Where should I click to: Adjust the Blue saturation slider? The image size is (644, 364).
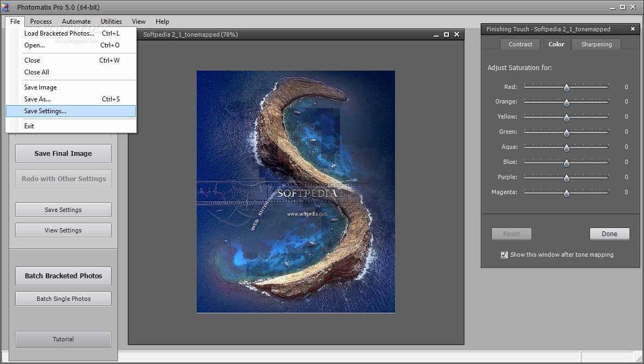(x=566, y=162)
